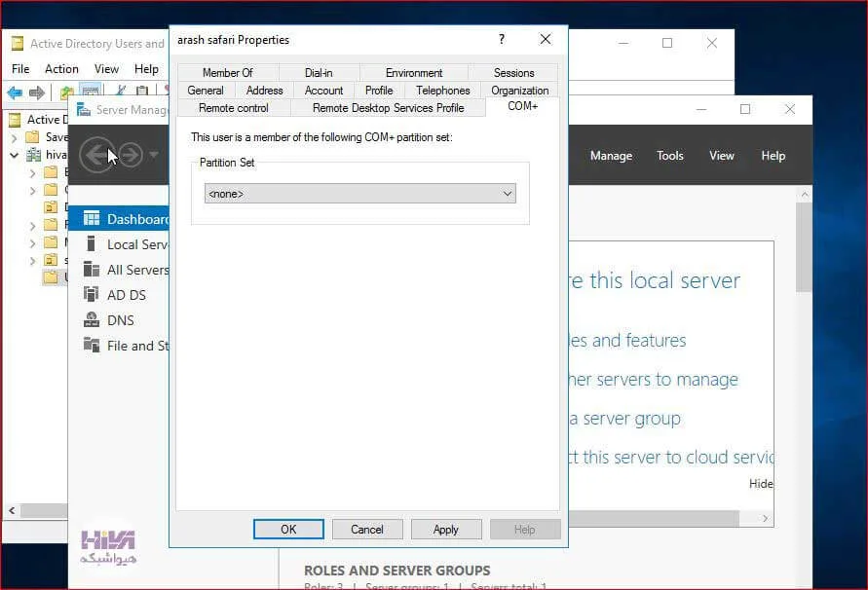
Task: Open View menu in Active Directory window
Action: pos(106,68)
